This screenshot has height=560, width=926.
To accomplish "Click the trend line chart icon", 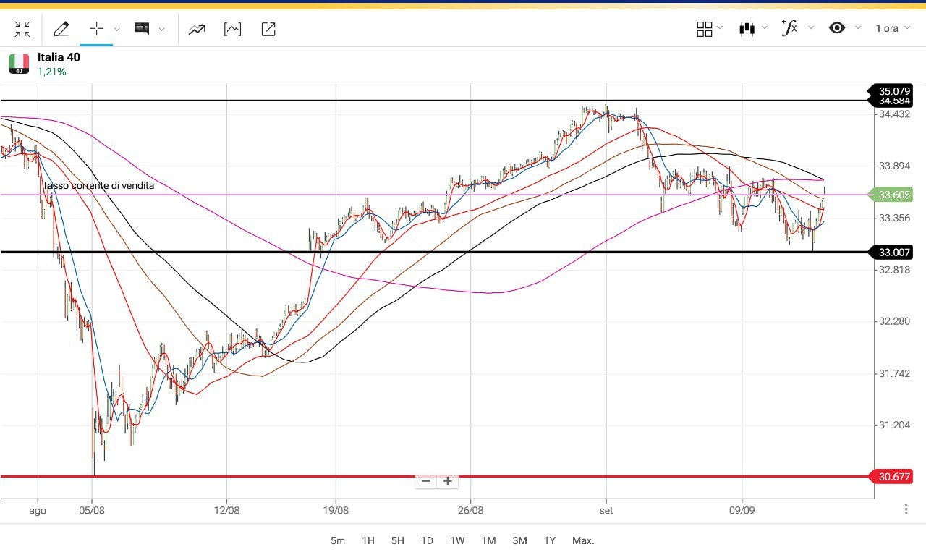I will tap(196, 29).
